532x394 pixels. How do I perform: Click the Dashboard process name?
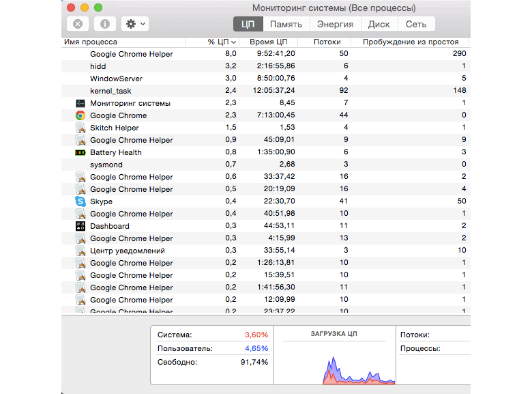pos(110,226)
